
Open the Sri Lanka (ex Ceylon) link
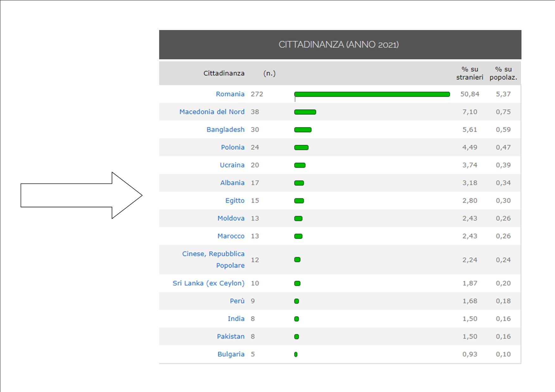coord(208,283)
